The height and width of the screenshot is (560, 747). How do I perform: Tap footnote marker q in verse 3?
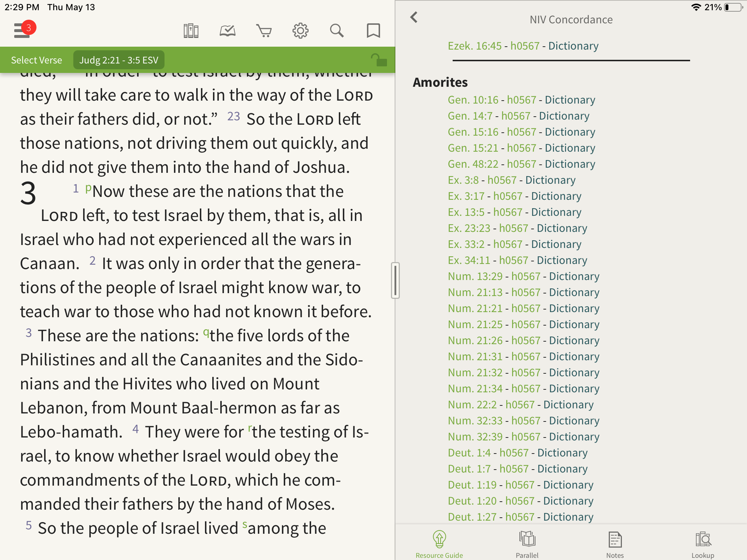[206, 332]
